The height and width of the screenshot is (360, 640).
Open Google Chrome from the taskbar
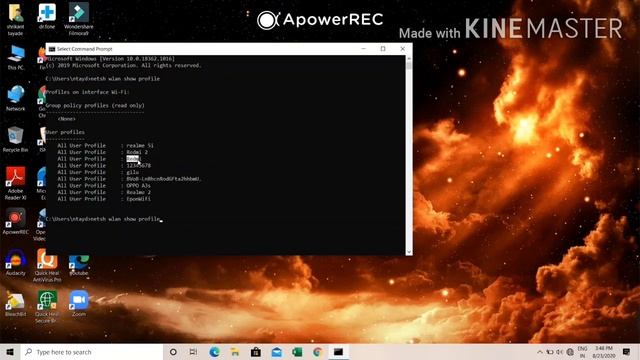click(318, 352)
